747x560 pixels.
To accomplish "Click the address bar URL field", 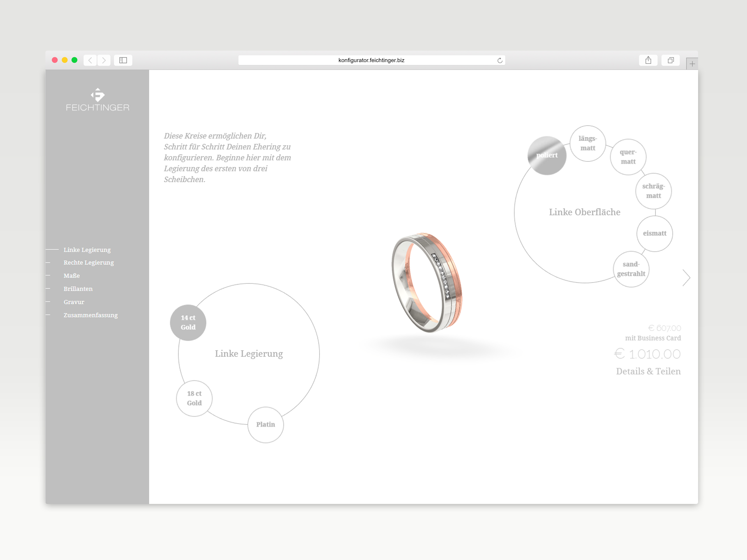I will 372,60.
